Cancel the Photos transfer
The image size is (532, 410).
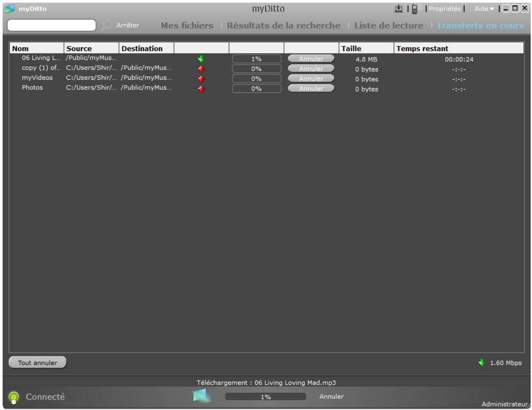pyautogui.click(x=311, y=89)
